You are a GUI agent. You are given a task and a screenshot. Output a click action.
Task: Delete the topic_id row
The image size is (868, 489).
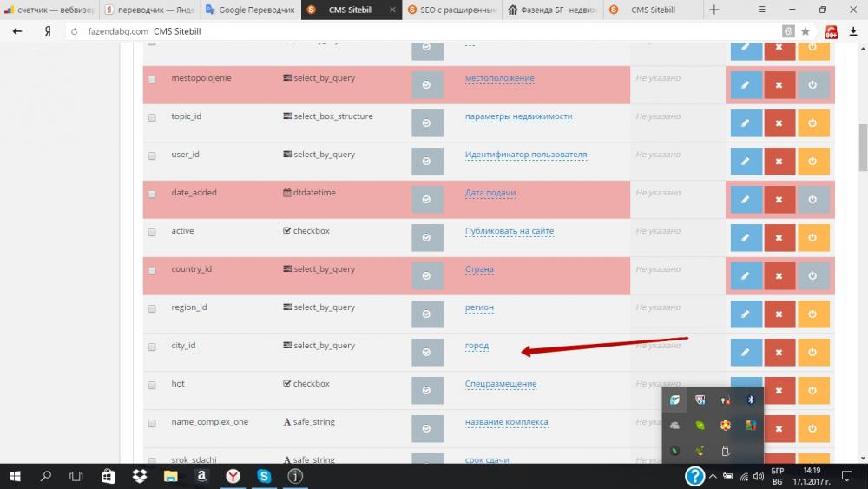tap(779, 123)
